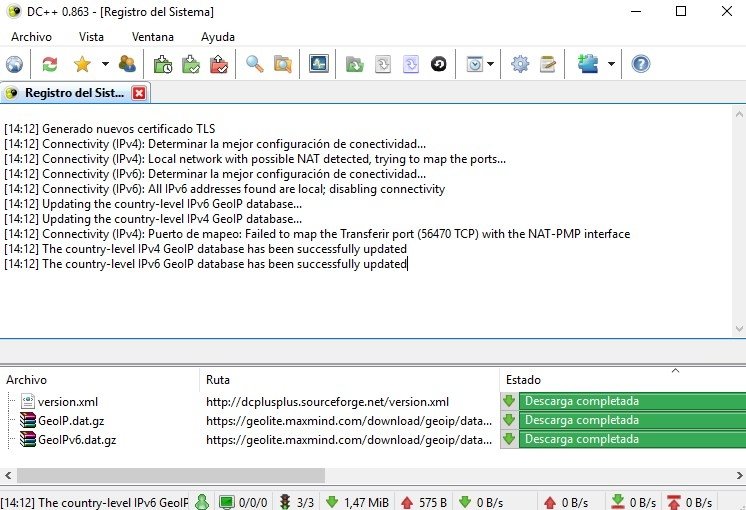Select version.xml transfer row

click(373, 402)
